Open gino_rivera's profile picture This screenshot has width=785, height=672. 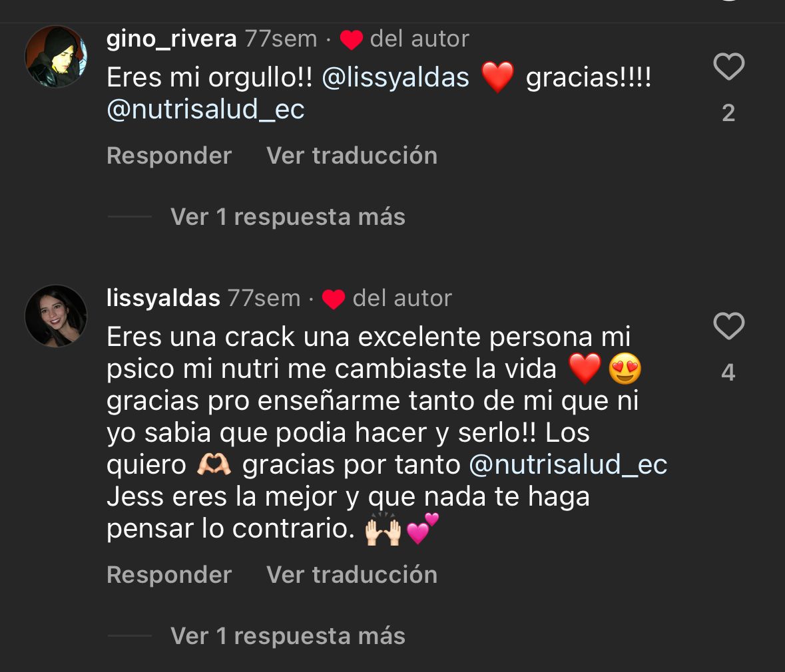(x=56, y=57)
